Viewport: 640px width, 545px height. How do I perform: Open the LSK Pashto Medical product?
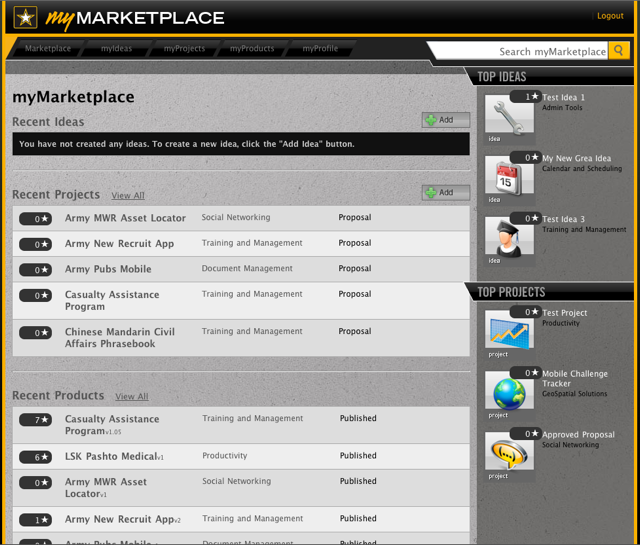pyautogui.click(x=112, y=457)
